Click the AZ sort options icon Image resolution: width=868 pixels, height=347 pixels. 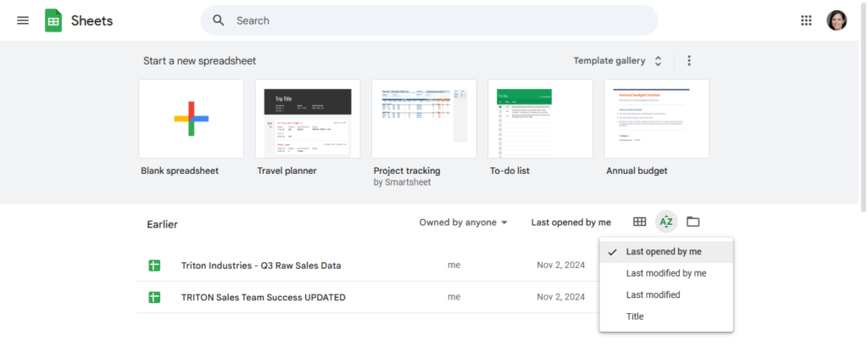[x=666, y=222]
